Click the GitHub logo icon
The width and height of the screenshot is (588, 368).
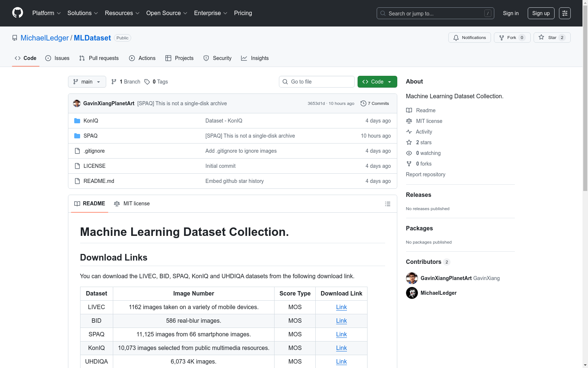point(18,13)
